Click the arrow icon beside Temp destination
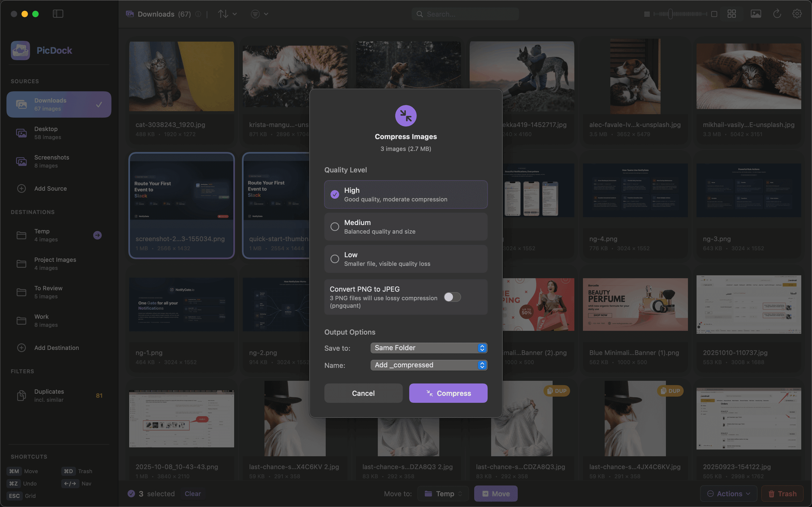Image resolution: width=812 pixels, height=507 pixels. [x=97, y=235]
